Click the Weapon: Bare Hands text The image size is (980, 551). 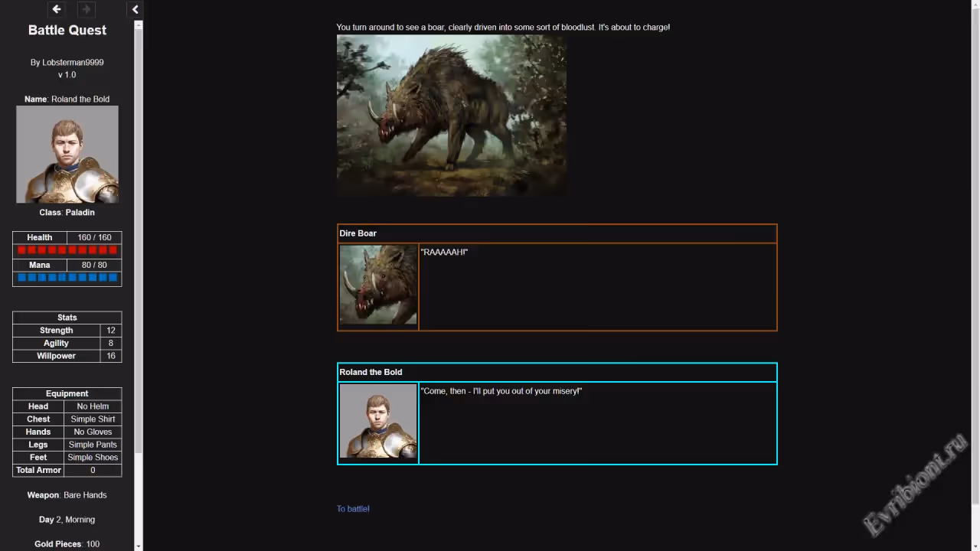(x=67, y=495)
